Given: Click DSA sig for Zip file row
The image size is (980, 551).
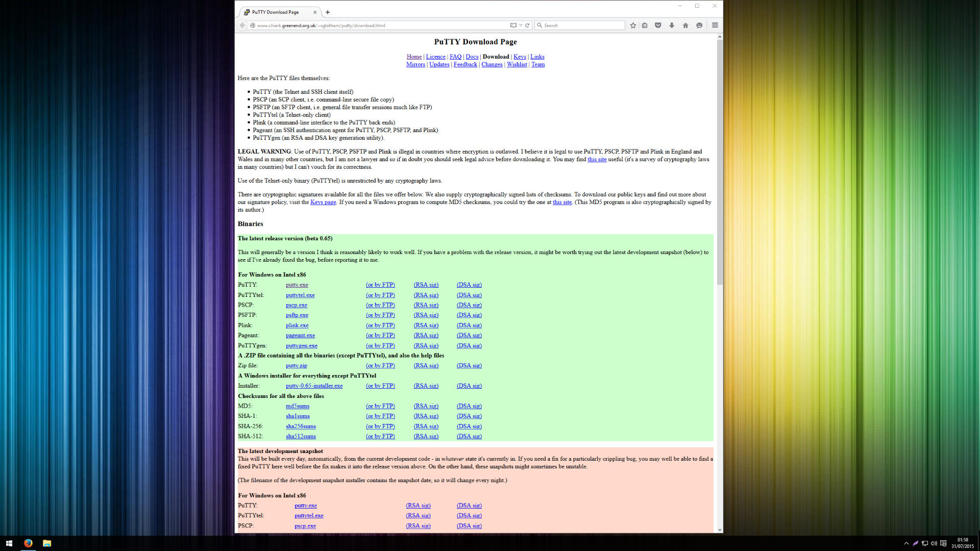Looking at the screenshot, I should point(469,365).
